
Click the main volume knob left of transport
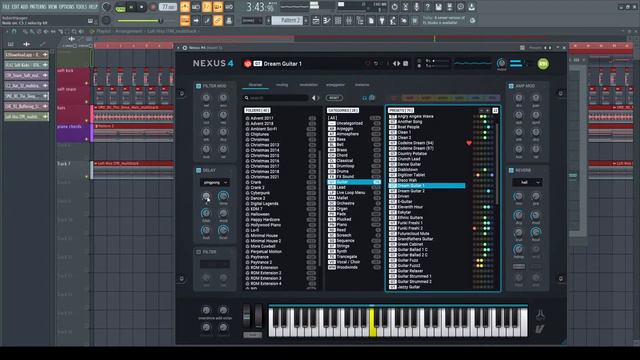(x=107, y=7)
